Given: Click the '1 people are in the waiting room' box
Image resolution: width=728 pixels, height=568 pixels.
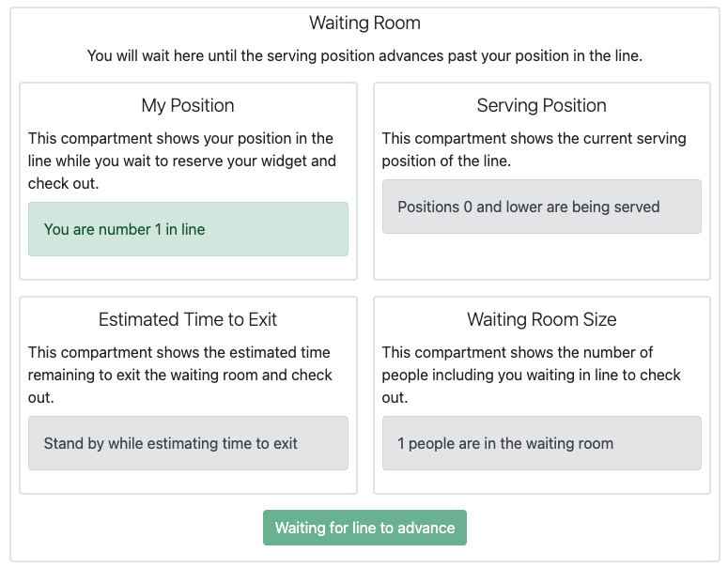Looking at the screenshot, I should [x=542, y=443].
